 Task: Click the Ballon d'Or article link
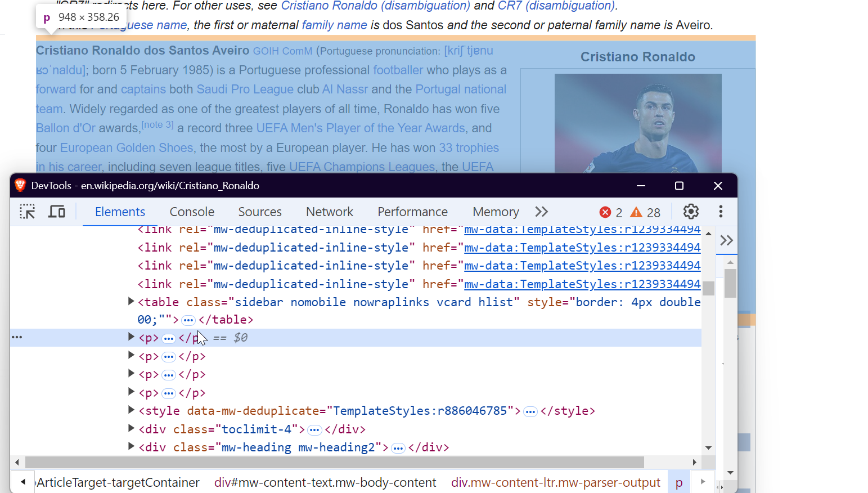coord(65,128)
